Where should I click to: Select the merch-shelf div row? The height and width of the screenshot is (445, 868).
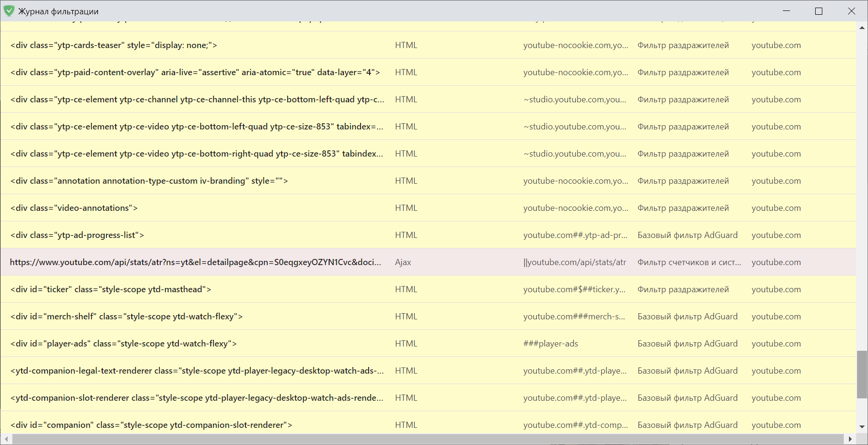127,316
